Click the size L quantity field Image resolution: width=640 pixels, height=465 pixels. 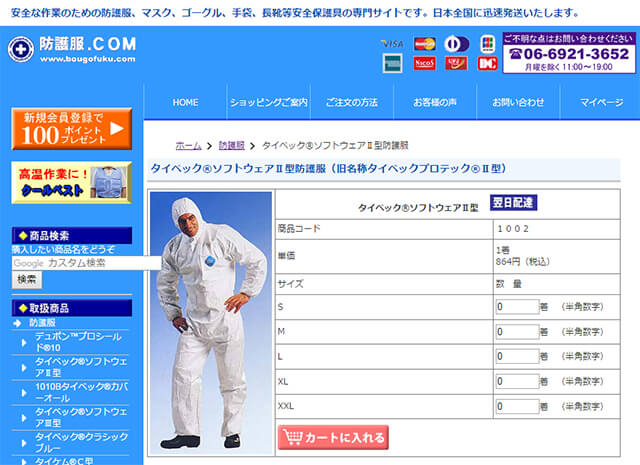[517, 356]
